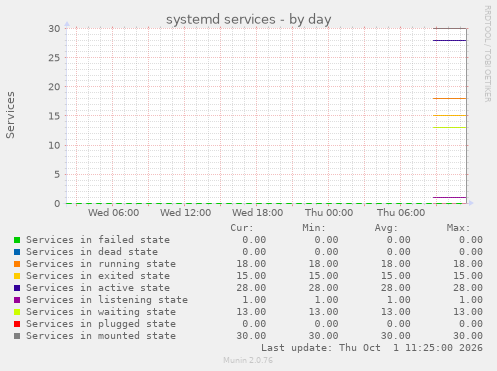Image resolution: width=497 pixels, height=371 pixels.
Task: Click the 'Avg:' column header
Action: click(x=386, y=228)
